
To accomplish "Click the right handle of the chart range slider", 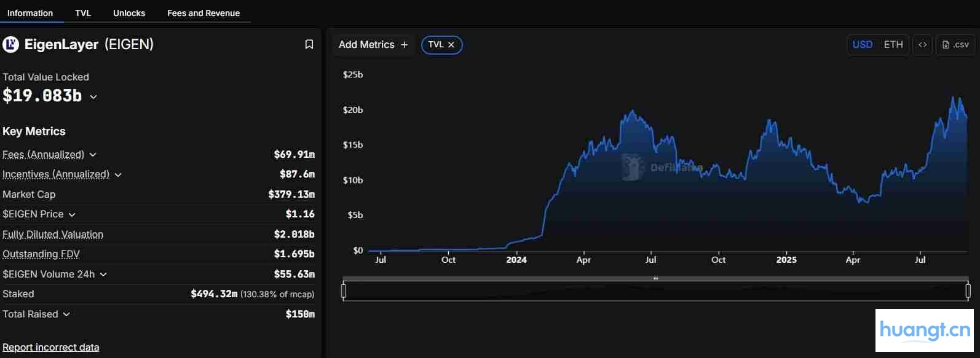I will pos(968,291).
